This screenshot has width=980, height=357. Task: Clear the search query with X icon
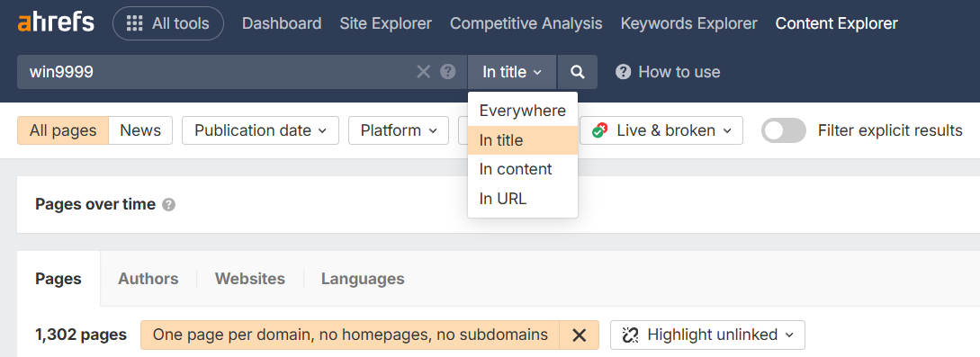[x=424, y=72]
